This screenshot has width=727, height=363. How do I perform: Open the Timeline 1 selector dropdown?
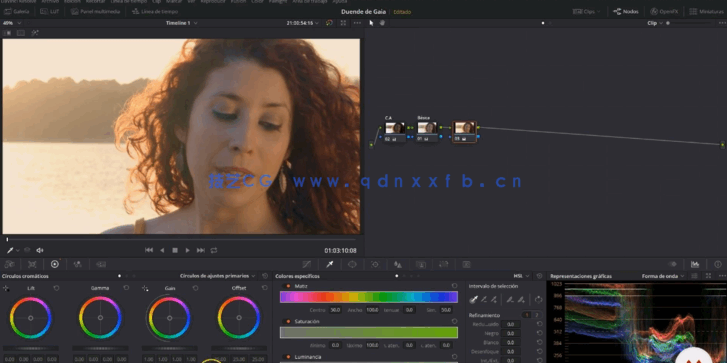(181, 23)
